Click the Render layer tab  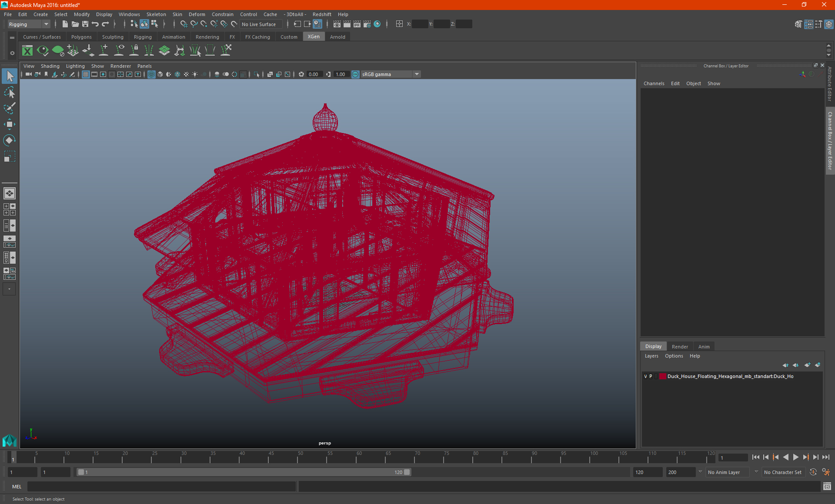tap(680, 347)
